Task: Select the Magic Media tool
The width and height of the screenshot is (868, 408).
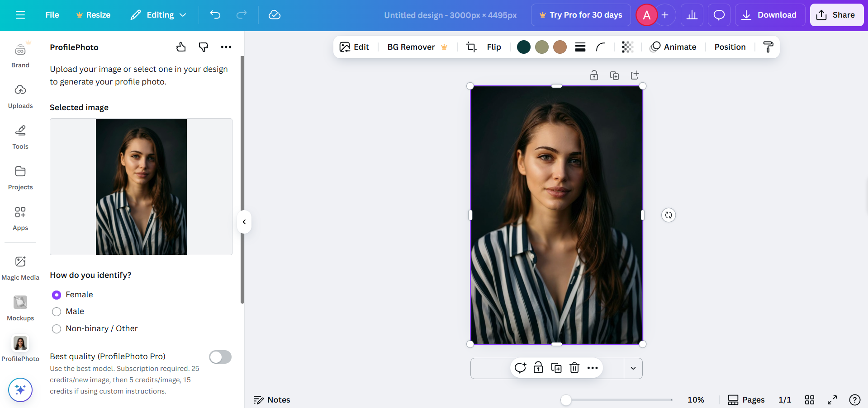Action: [20, 267]
